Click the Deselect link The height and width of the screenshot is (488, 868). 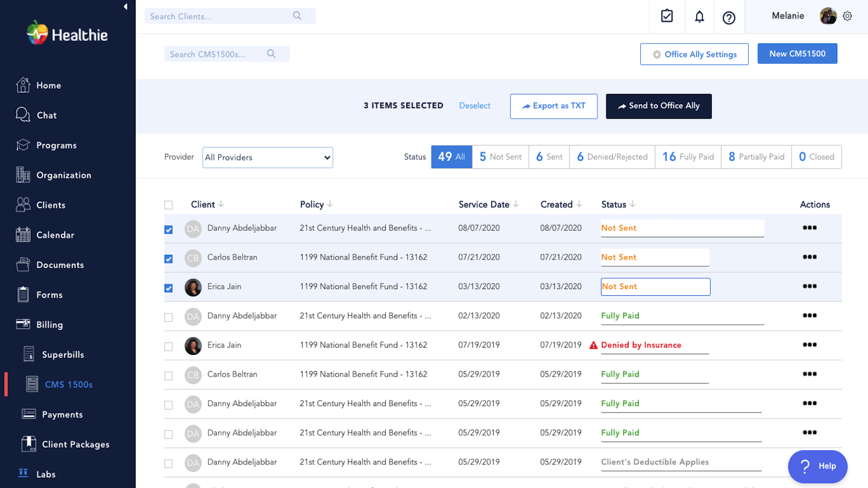tap(474, 106)
